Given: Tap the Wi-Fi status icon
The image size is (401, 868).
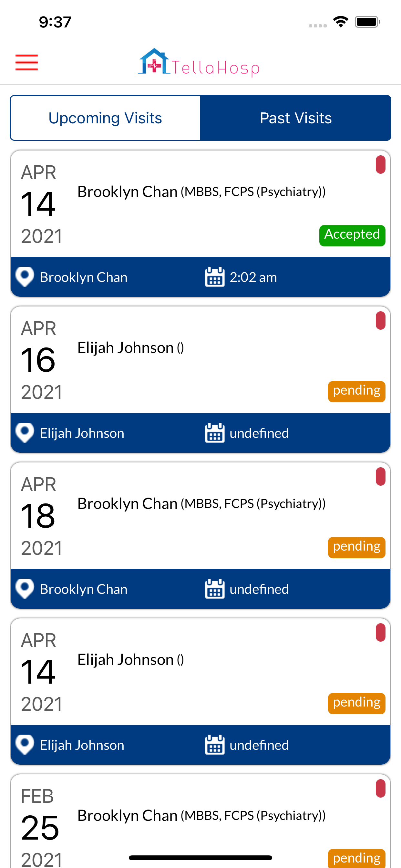Looking at the screenshot, I should click(341, 22).
